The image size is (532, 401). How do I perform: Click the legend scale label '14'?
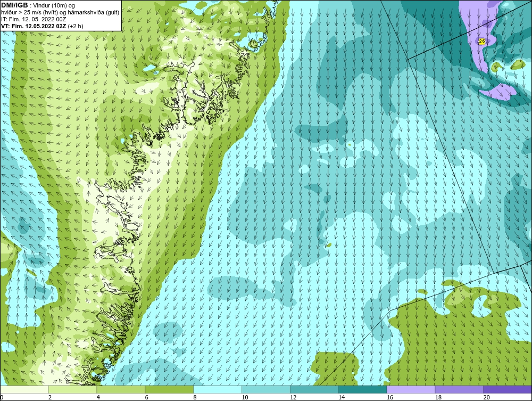point(342,397)
